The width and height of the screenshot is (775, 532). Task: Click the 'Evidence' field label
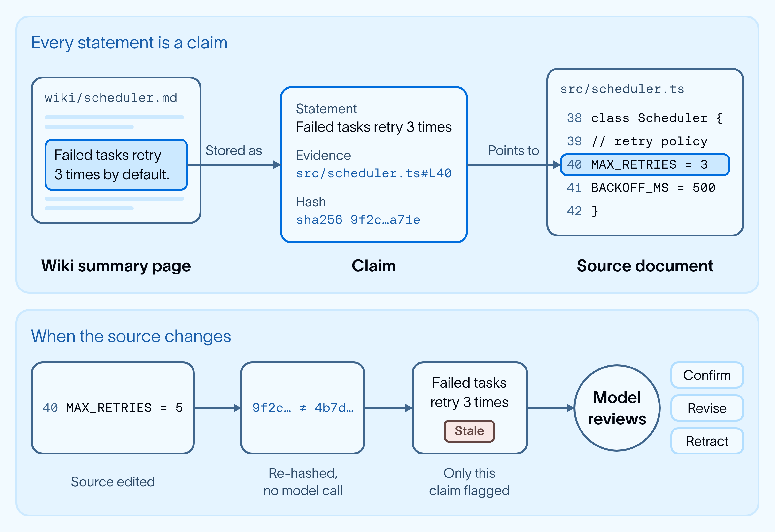[323, 156]
